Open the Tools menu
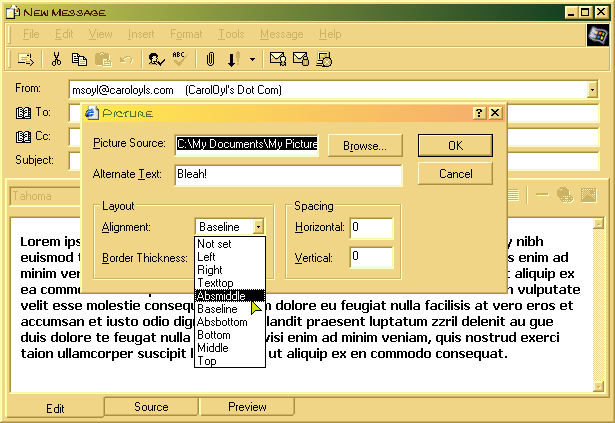615x423 pixels. pos(231,34)
